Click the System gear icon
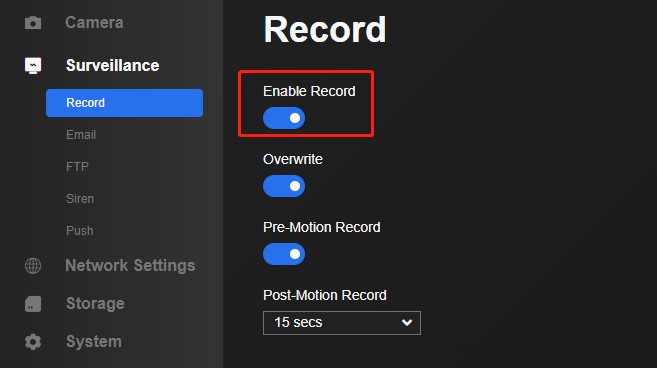 click(x=33, y=342)
